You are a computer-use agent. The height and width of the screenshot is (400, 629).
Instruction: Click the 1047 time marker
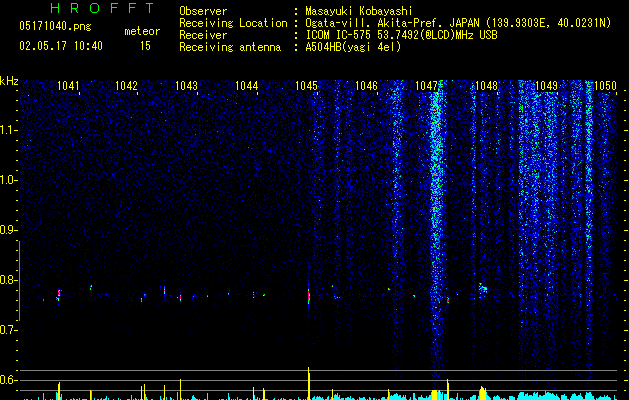click(x=426, y=86)
